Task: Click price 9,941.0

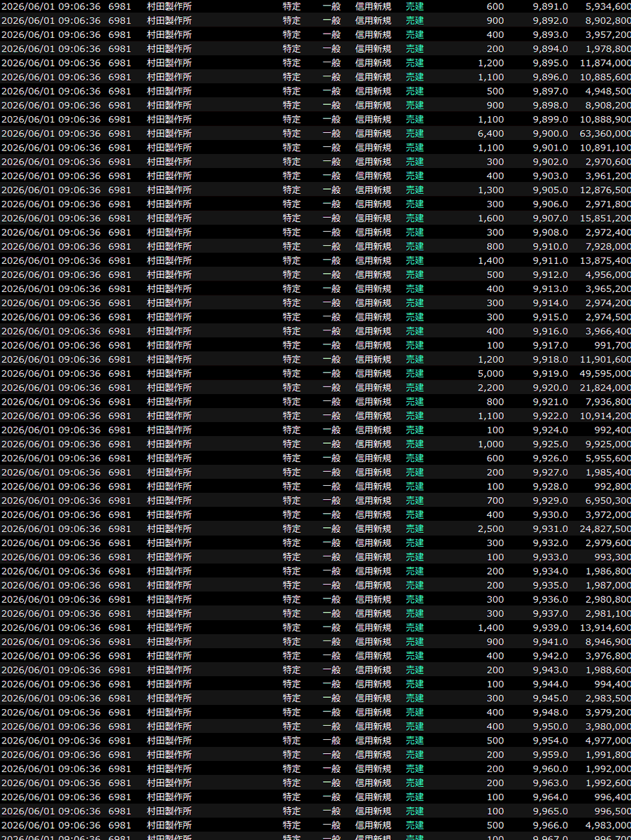Action: point(550,641)
